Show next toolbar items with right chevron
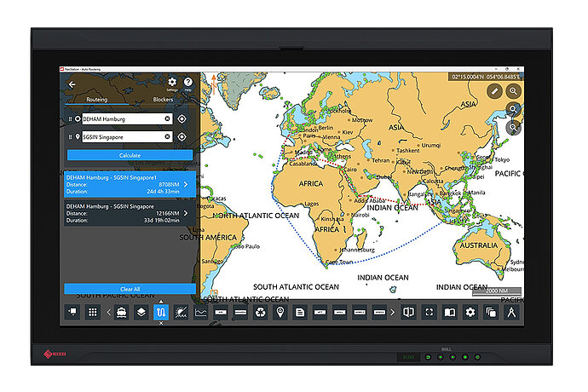588x392 pixels. tap(393, 312)
